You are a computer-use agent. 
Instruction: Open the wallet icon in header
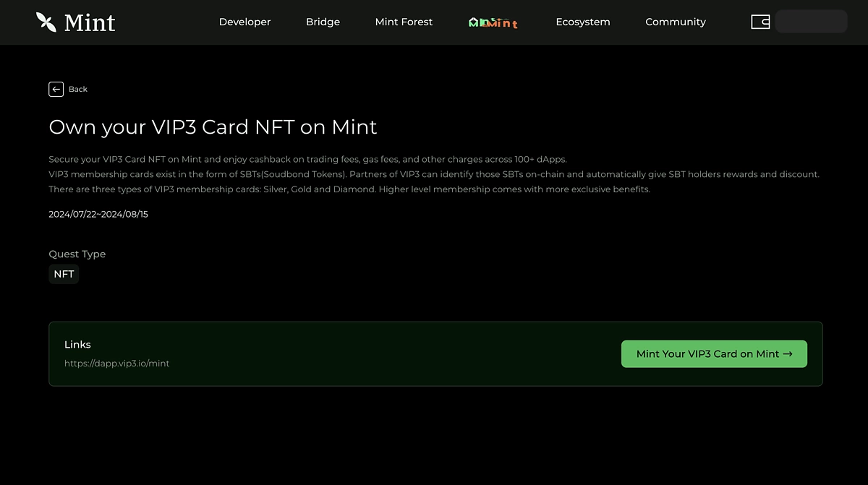pyautogui.click(x=760, y=22)
